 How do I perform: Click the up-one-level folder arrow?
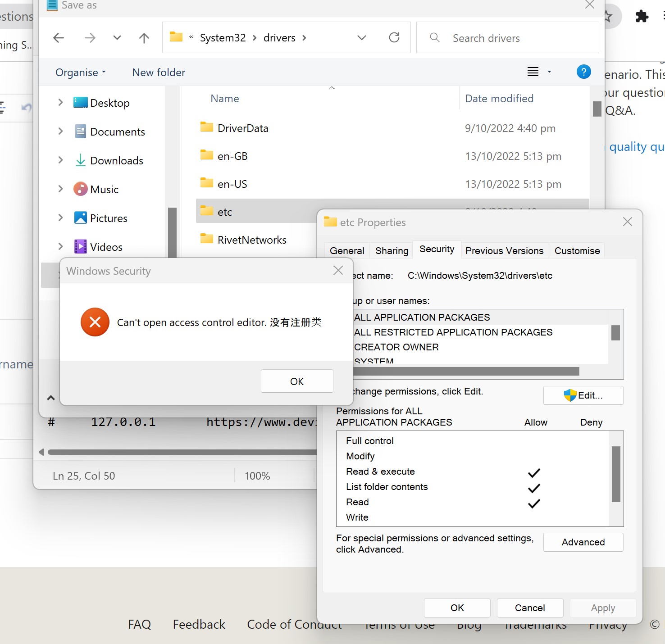pyautogui.click(x=144, y=37)
